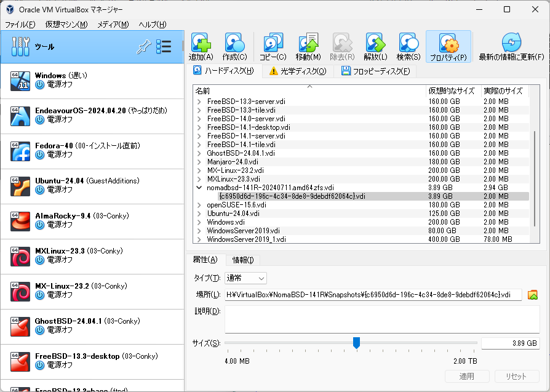Select the MX-Linux-23.2 VM icon

pos(20,292)
